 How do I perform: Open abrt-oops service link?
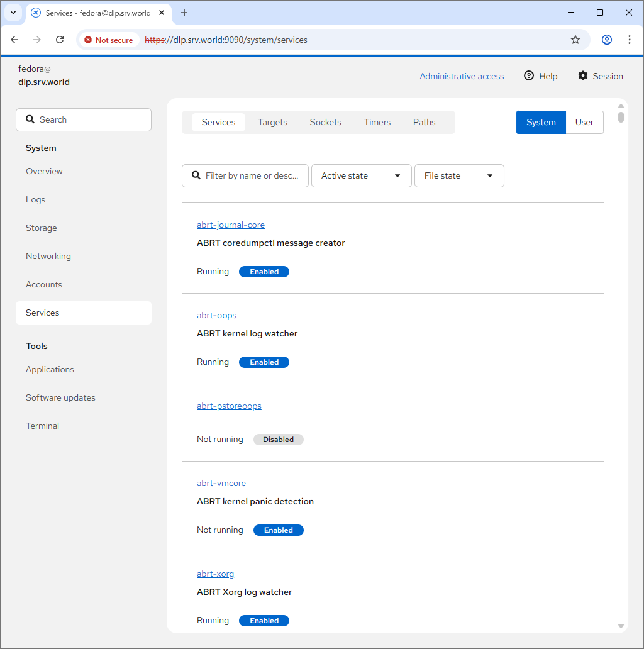[x=216, y=316]
